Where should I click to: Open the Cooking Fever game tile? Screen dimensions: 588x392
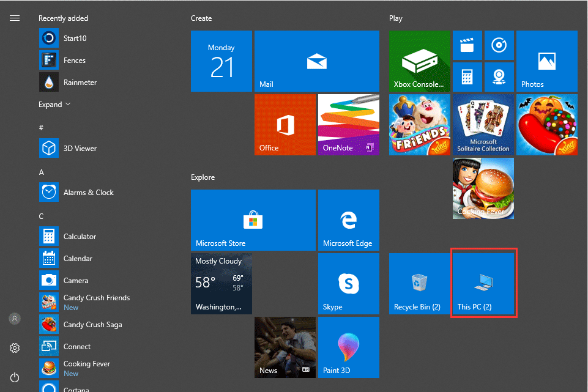coord(483,188)
